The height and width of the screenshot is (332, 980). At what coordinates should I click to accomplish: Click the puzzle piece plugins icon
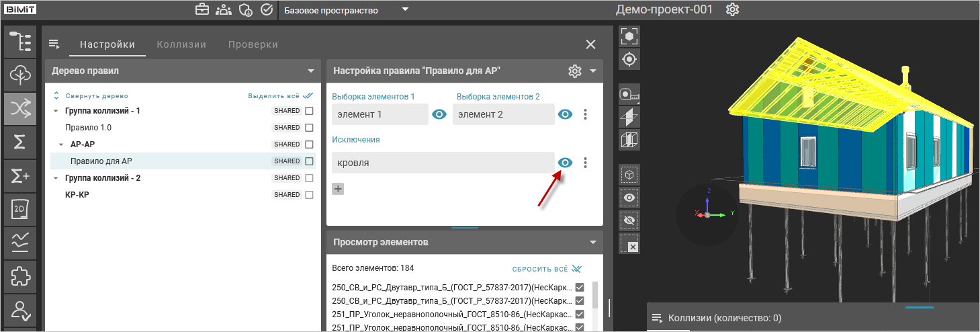(x=20, y=277)
